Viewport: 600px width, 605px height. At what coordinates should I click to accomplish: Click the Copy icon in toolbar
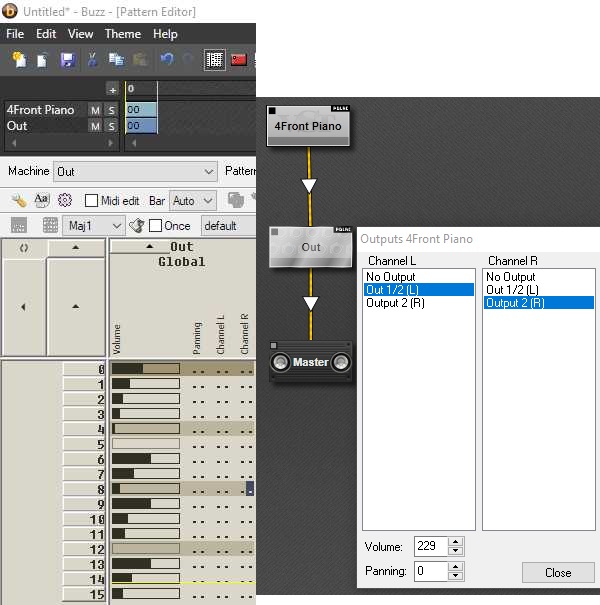point(116,60)
